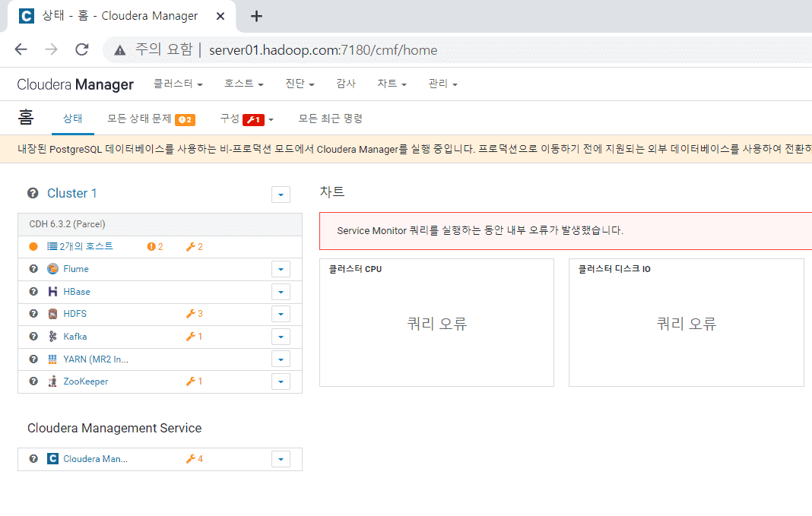Screen dimensions: 812x516
Task: Reload the current page
Action: [82, 49]
